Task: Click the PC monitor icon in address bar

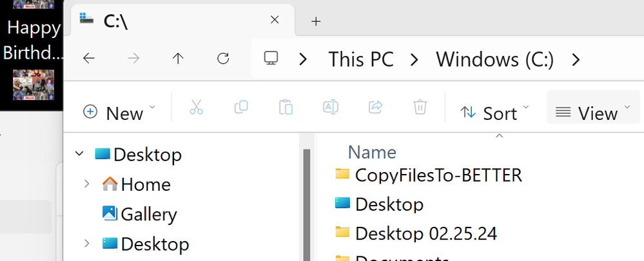Action: (271, 58)
